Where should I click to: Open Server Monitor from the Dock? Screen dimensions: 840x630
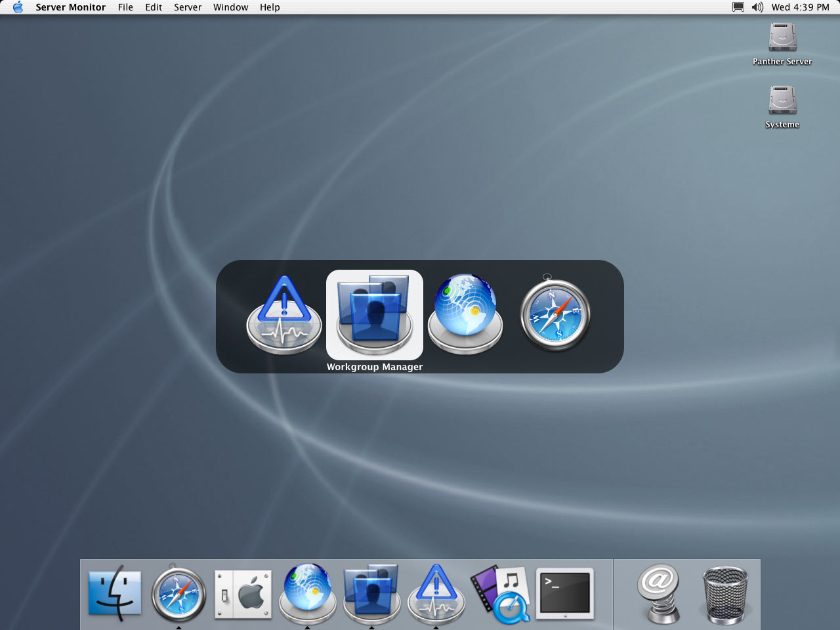pyautogui.click(x=436, y=593)
